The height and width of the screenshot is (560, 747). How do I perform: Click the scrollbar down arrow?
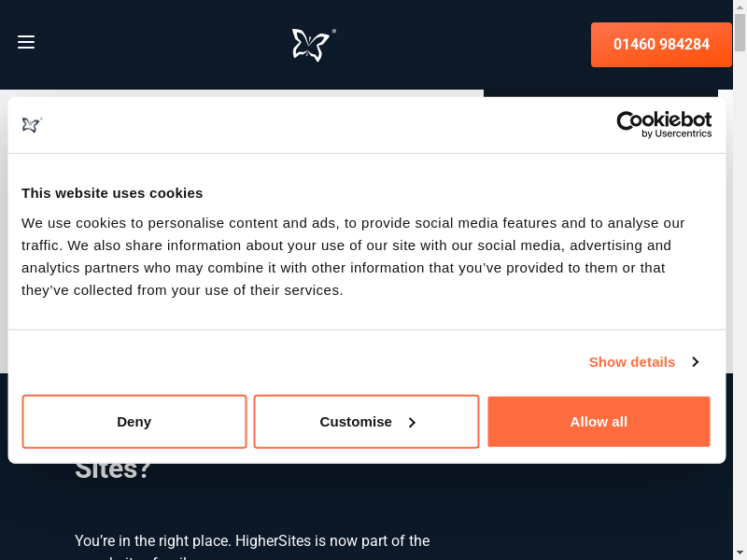tap(740, 553)
